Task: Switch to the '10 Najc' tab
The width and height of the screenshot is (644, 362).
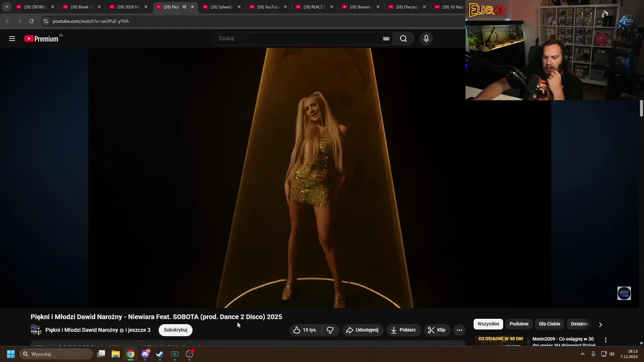Action: click(x=449, y=7)
